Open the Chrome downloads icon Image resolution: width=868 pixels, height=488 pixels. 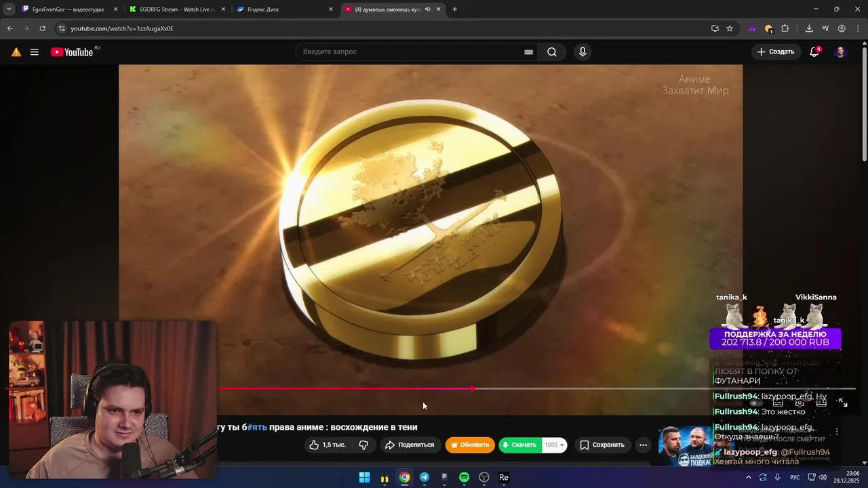pos(809,28)
